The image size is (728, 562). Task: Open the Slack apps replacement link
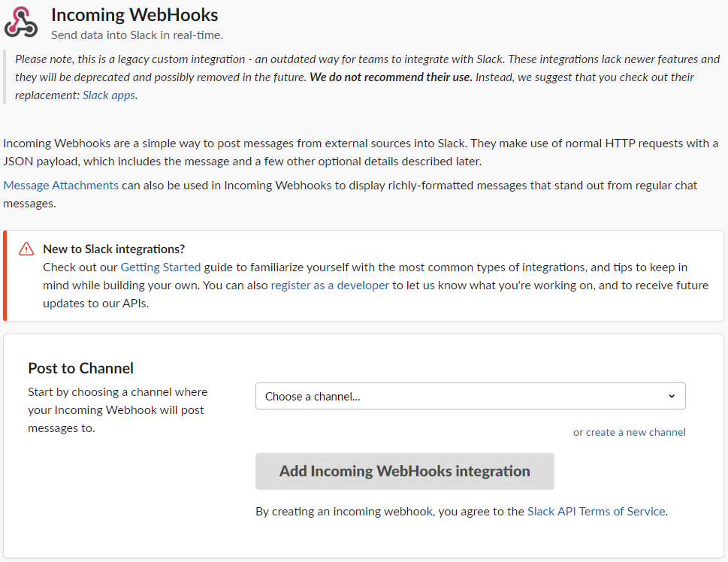(x=109, y=95)
